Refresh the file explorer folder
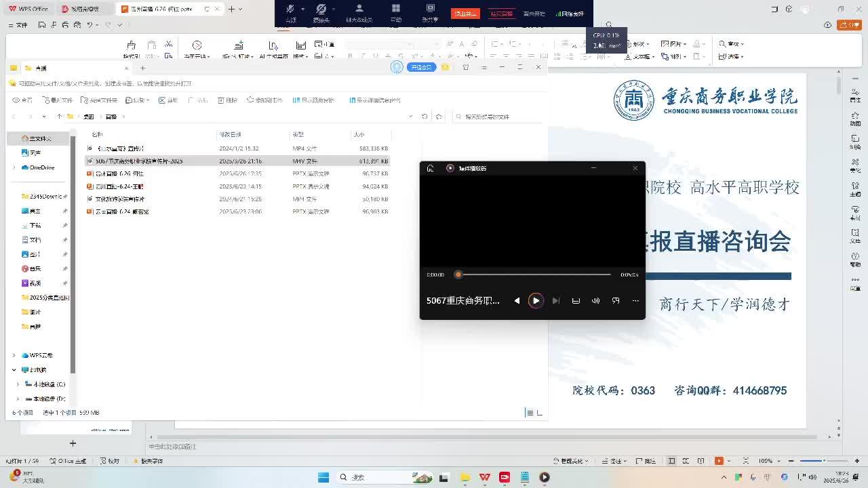 [x=425, y=117]
